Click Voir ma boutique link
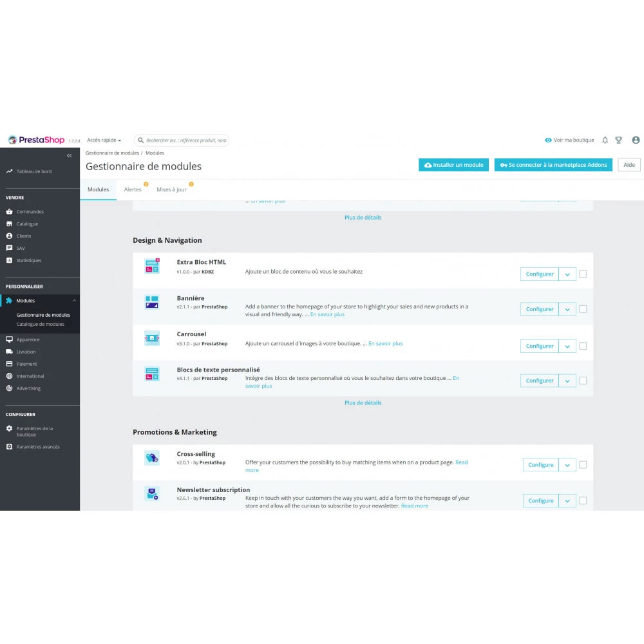 point(573,140)
